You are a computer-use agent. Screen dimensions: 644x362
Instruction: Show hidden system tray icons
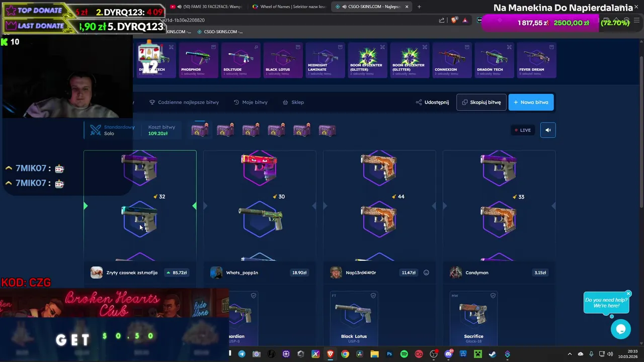point(570,354)
